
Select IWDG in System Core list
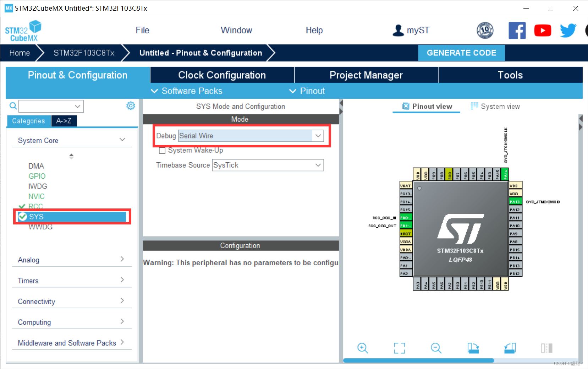pos(38,186)
